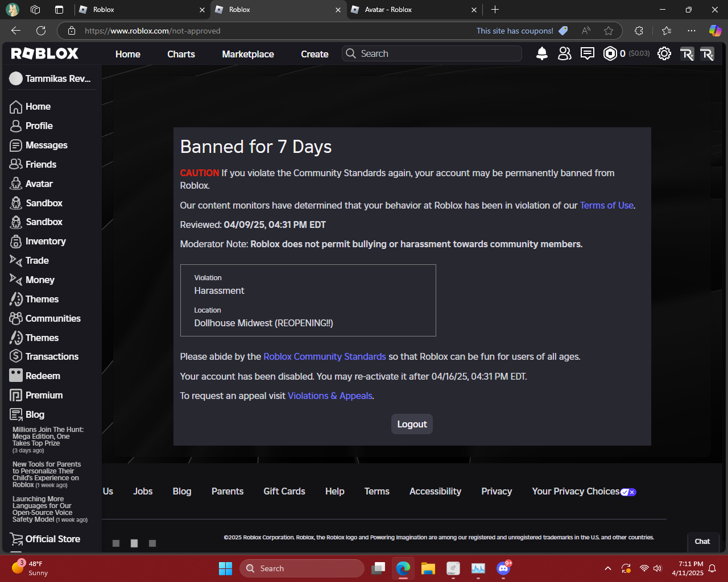Open the Terms of Use link

[x=607, y=206]
